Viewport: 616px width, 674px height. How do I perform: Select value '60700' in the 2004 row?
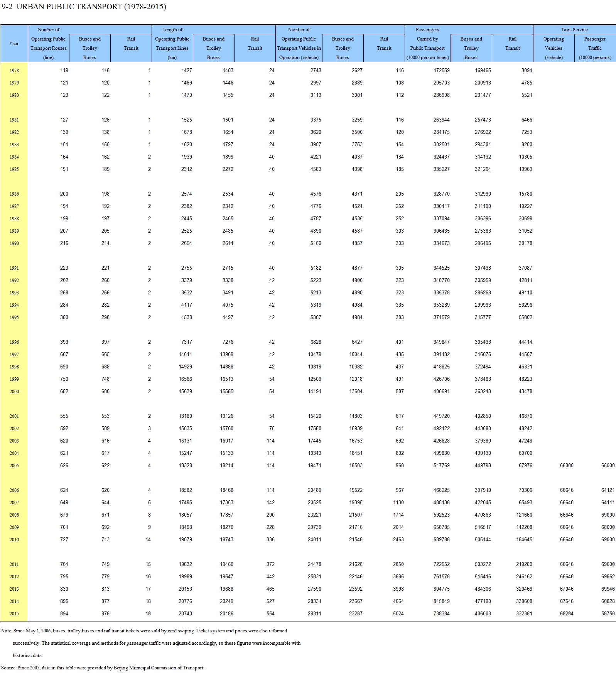click(x=525, y=453)
